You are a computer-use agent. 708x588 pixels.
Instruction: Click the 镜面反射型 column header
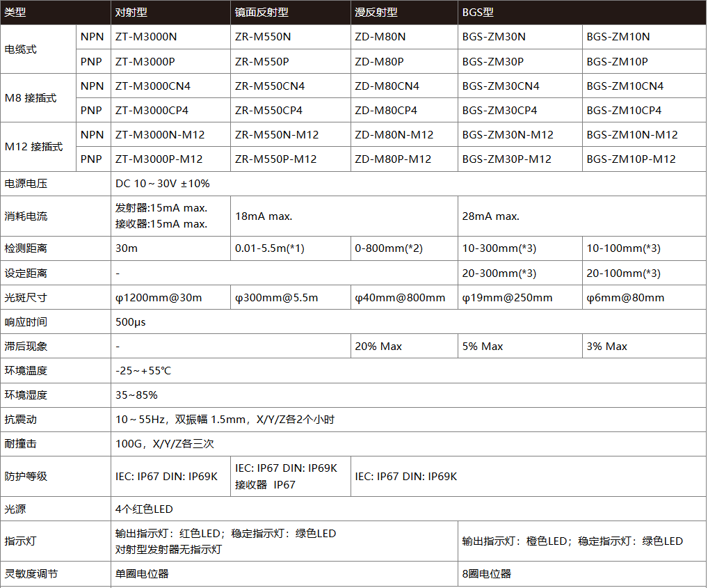coord(262,13)
